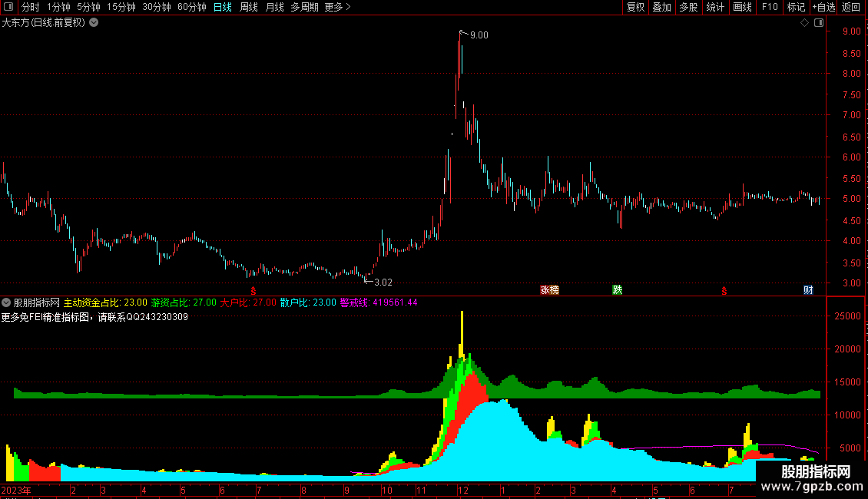Expand the 更多 periods menu
The height and width of the screenshot is (499, 868).
pyautogui.click(x=338, y=7)
